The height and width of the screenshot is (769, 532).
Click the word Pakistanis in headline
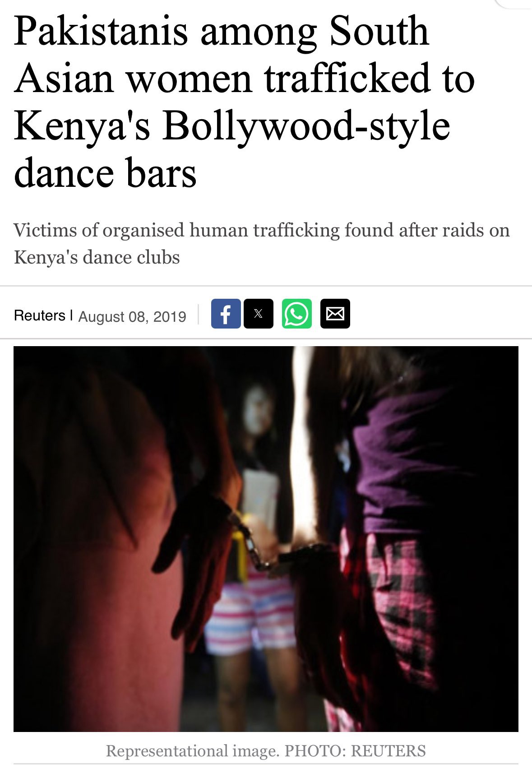[x=101, y=32]
